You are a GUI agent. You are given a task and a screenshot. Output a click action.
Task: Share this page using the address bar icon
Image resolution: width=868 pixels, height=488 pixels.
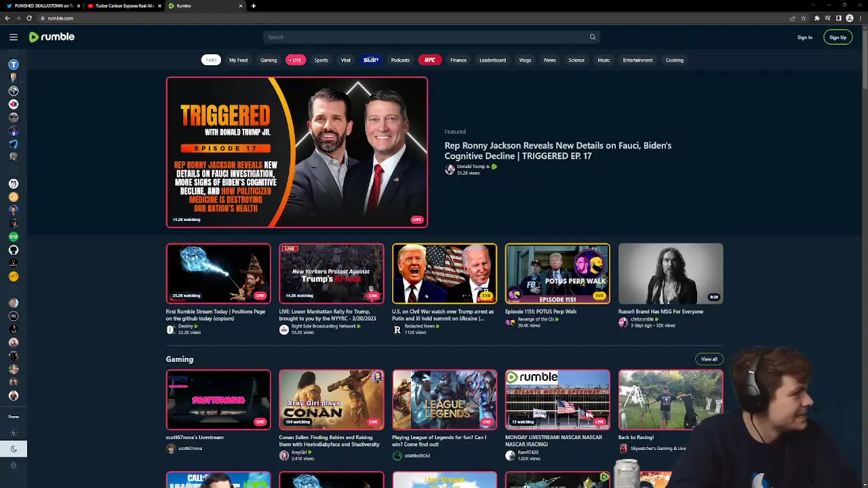click(x=792, y=18)
